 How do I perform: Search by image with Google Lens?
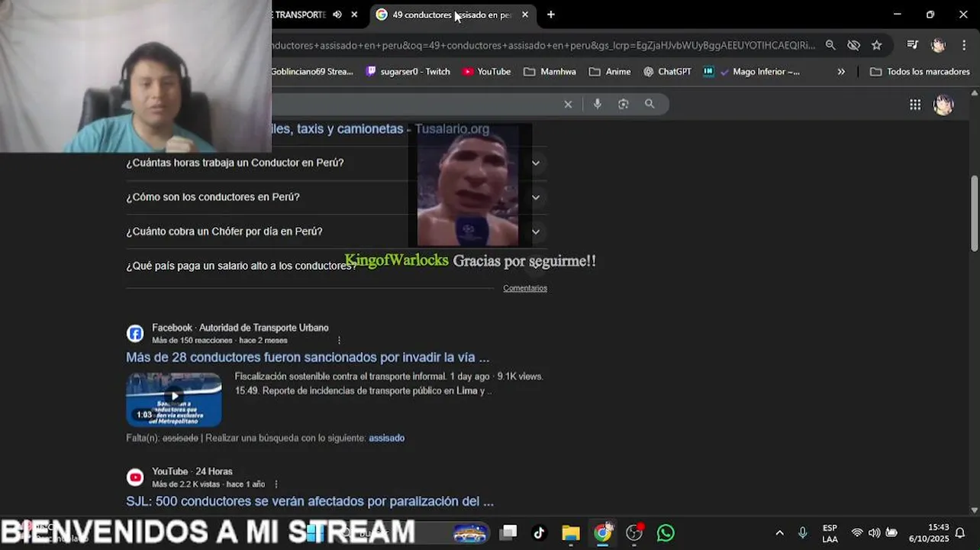tap(623, 104)
